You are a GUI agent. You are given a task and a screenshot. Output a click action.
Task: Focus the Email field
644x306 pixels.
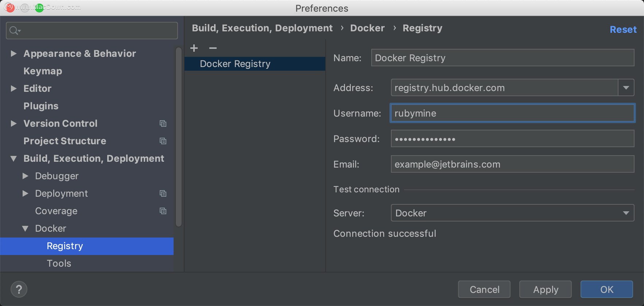pos(512,164)
